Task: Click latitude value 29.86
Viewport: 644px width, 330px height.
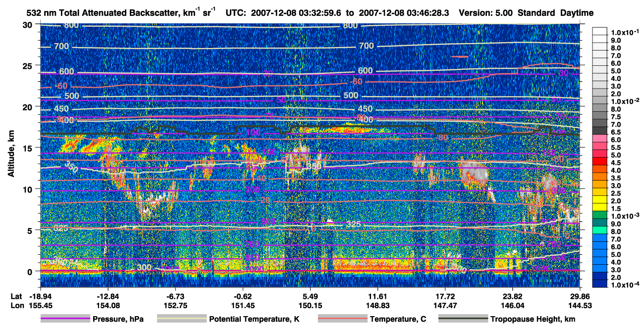Action: (x=580, y=296)
